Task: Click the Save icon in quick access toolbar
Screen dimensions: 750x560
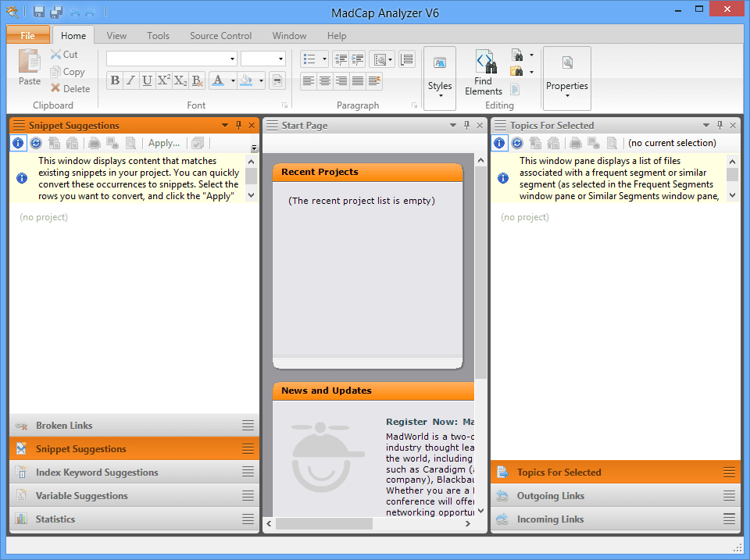Action: (39, 12)
